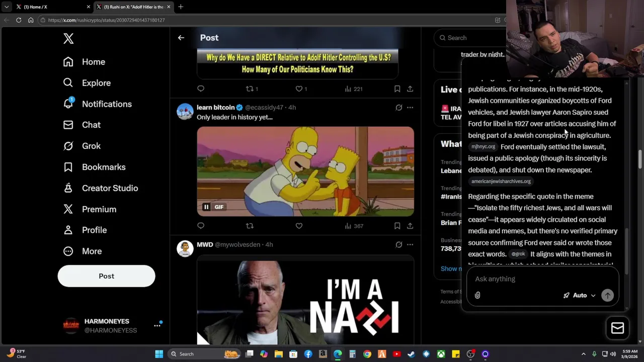This screenshot has width=644, height=362.
Task: Share the top Hitler meme post
Action: (x=410, y=88)
